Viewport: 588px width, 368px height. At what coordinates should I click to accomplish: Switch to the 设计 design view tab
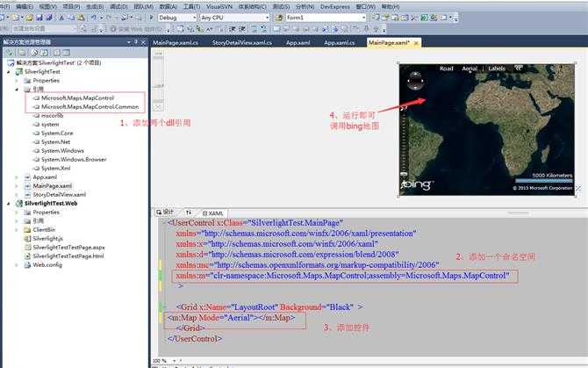165,212
